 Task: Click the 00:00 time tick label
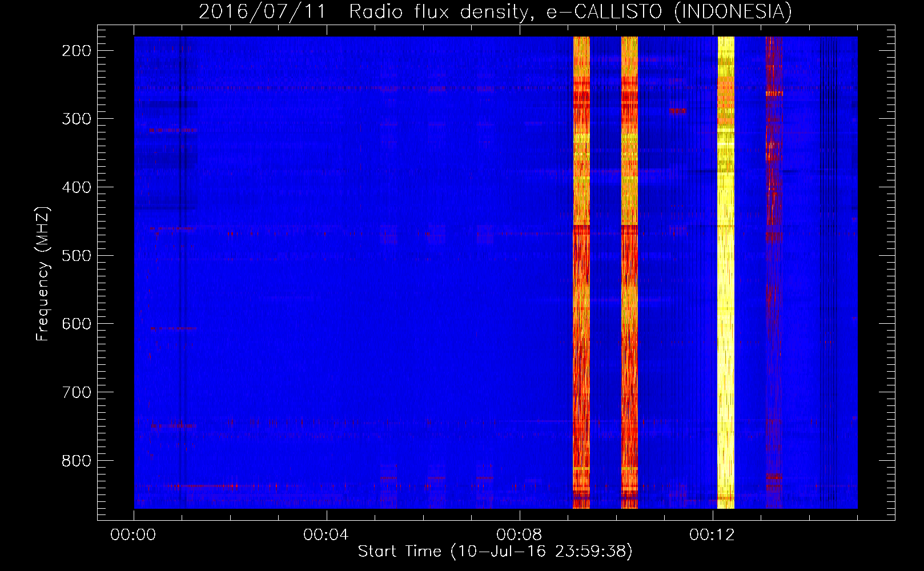point(133,534)
